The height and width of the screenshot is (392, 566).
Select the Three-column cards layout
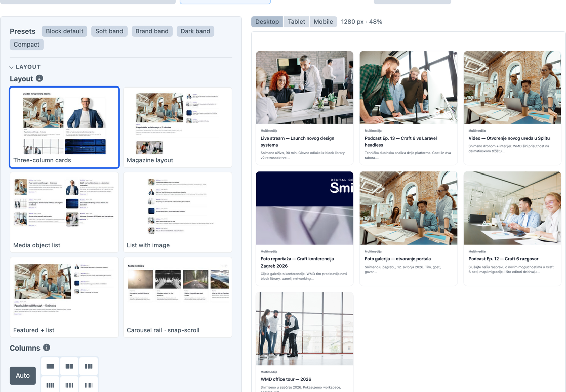coord(64,127)
